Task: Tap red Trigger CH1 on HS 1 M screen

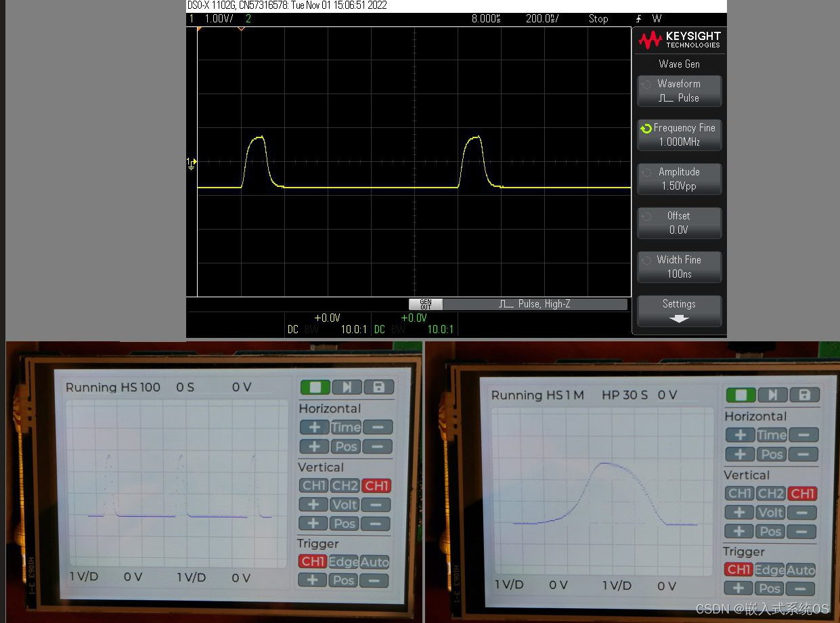Action: (738, 570)
